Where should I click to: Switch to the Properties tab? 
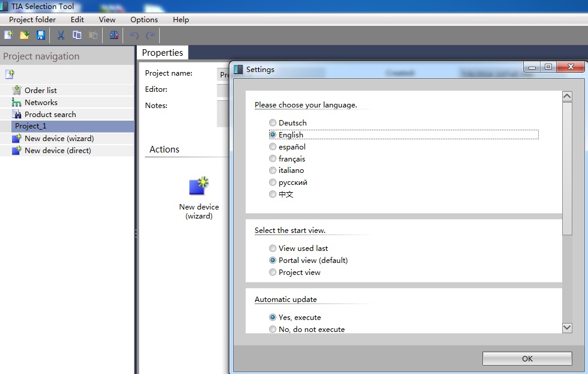pos(162,52)
